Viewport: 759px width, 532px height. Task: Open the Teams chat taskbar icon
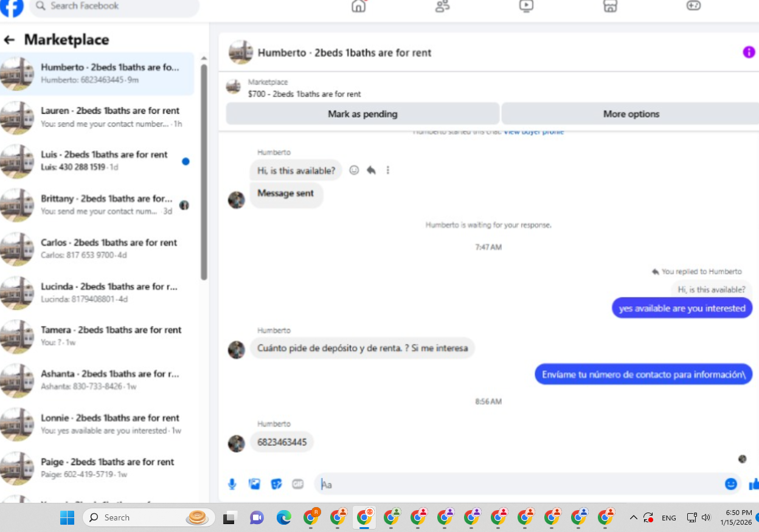(x=257, y=518)
